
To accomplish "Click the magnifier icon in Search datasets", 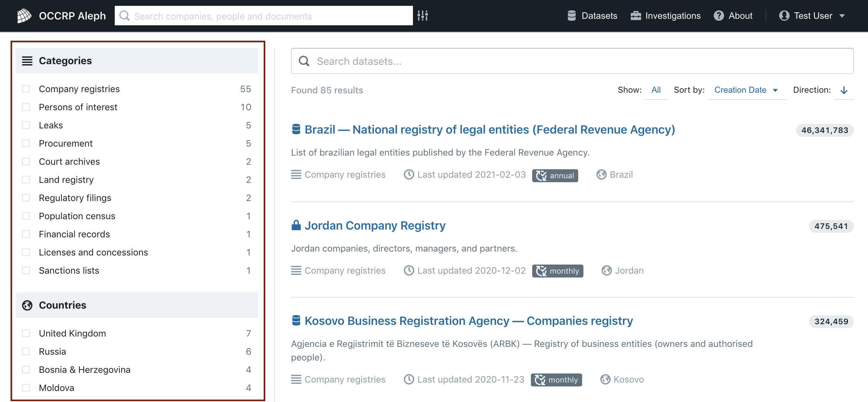I will [304, 61].
